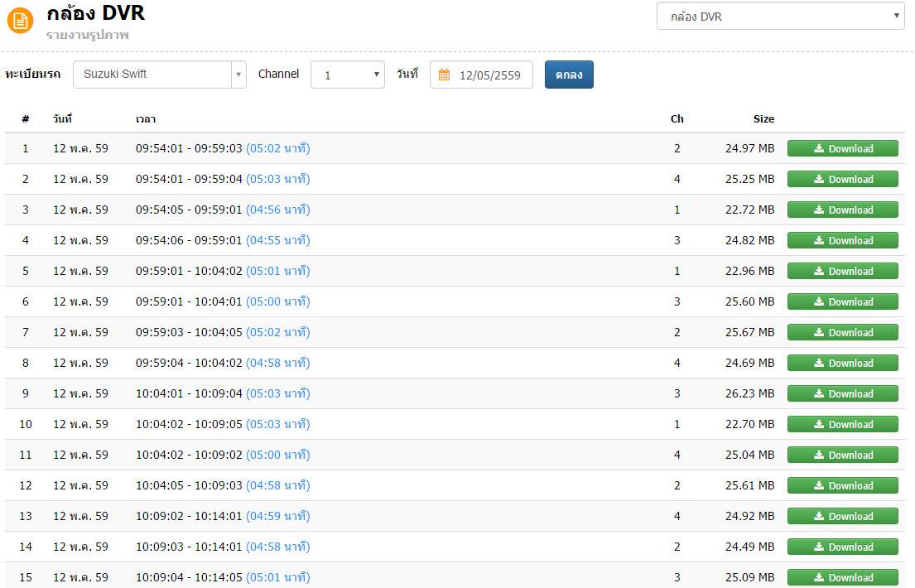Download row 6 recording, 25.60 MB
The width and height of the screenshot is (915, 588).
point(842,302)
